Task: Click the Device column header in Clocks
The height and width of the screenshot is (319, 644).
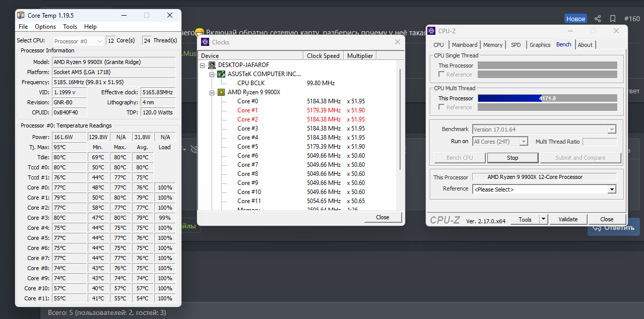Action: click(251, 56)
